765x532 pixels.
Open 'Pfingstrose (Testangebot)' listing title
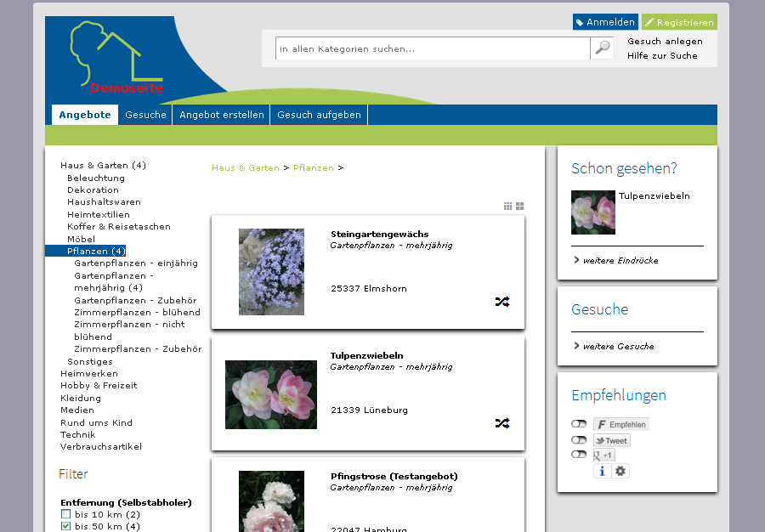click(x=394, y=477)
